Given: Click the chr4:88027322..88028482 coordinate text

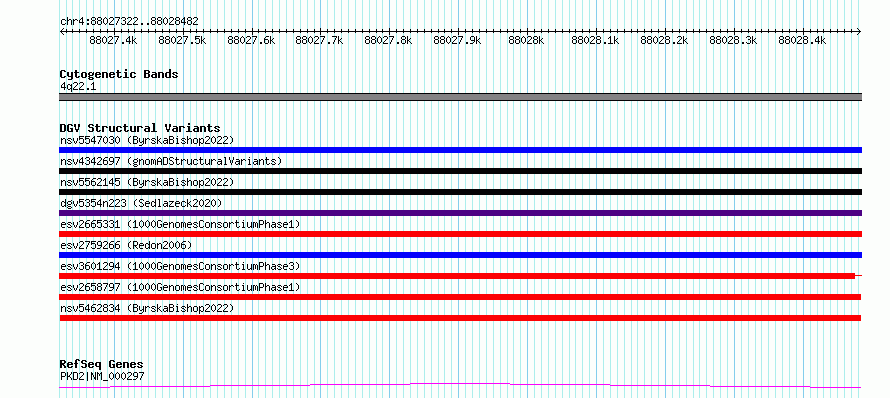Looking at the screenshot, I should 129,22.
